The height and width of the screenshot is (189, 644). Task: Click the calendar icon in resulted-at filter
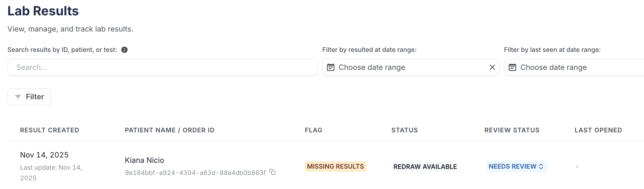331,67
